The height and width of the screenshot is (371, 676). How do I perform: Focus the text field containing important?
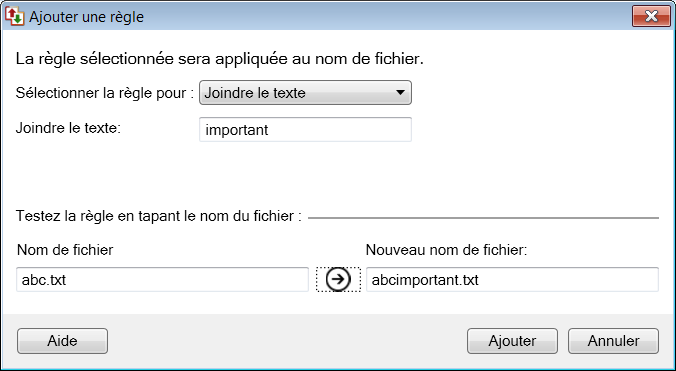tap(305, 130)
